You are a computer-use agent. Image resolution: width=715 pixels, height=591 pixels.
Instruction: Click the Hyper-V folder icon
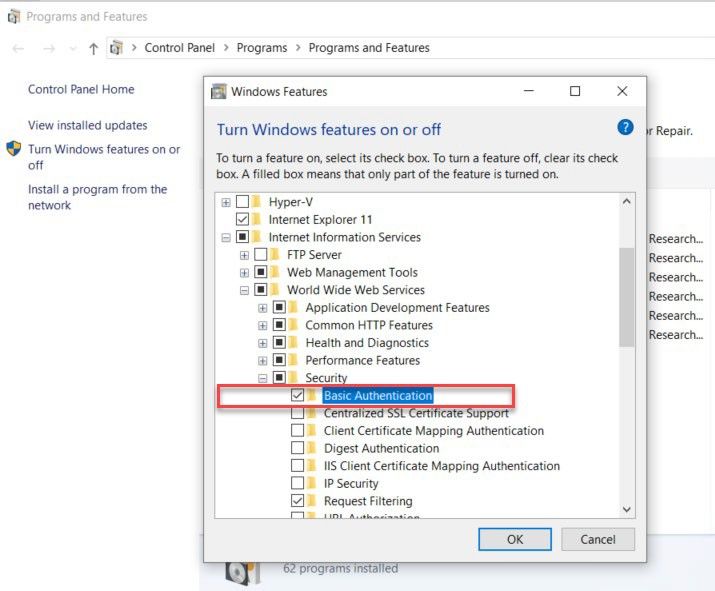click(x=257, y=201)
